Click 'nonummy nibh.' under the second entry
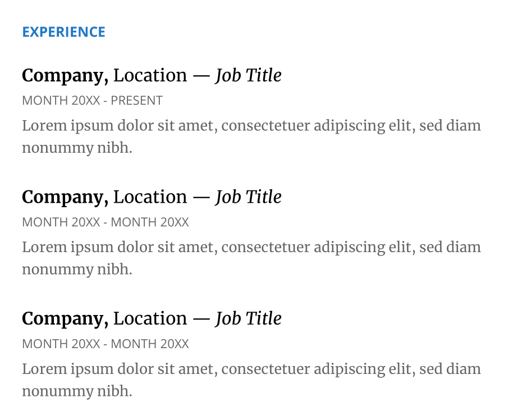The height and width of the screenshot is (420, 518). point(77,270)
